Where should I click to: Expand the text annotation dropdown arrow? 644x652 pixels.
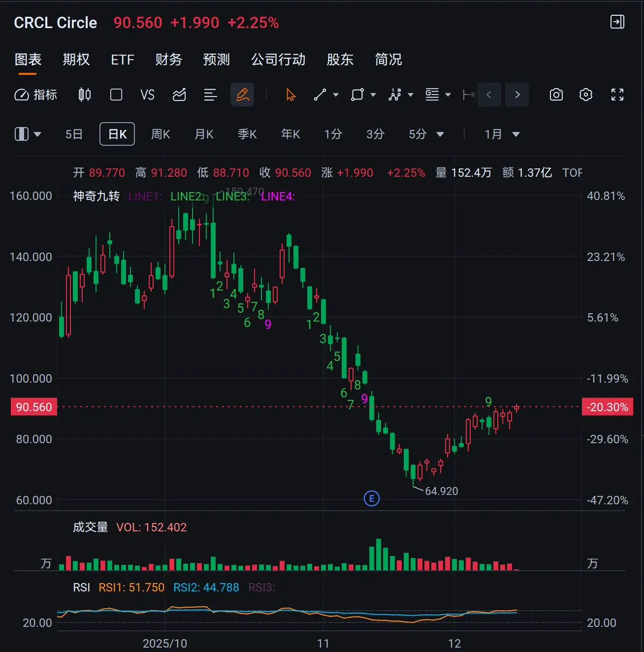point(448,95)
